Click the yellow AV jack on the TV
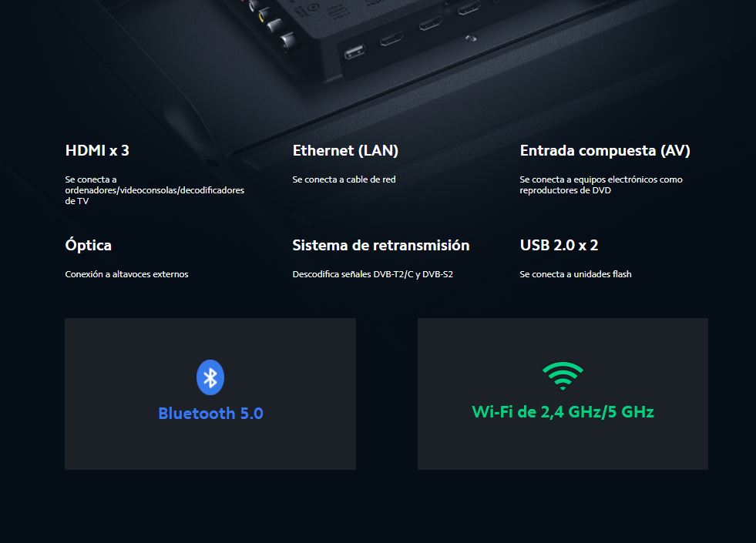 coord(264,16)
